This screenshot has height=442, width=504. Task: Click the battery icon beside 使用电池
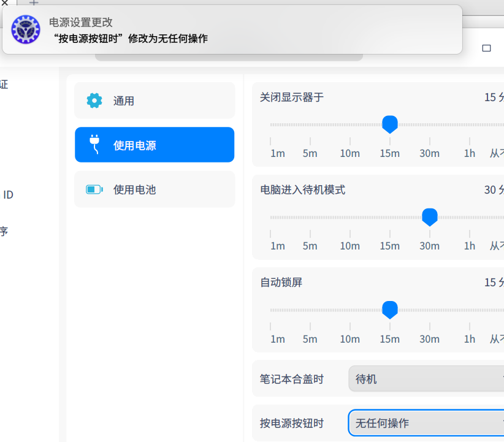94,189
